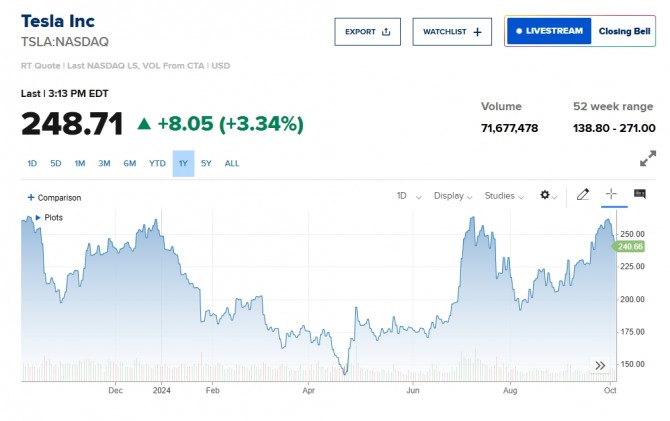The width and height of the screenshot is (670, 421).
Task: Show the ALL time range
Action: pyautogui.click(x=232, y=163)
